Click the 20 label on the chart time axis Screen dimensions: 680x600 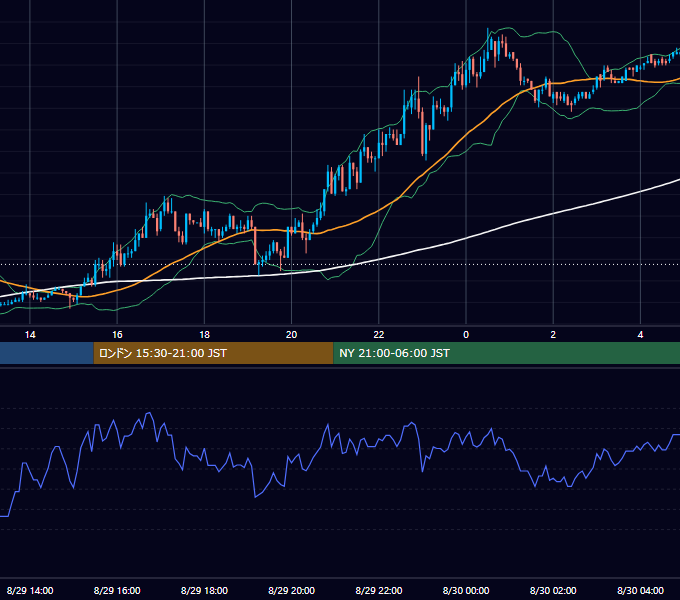[x=291, y=335]
